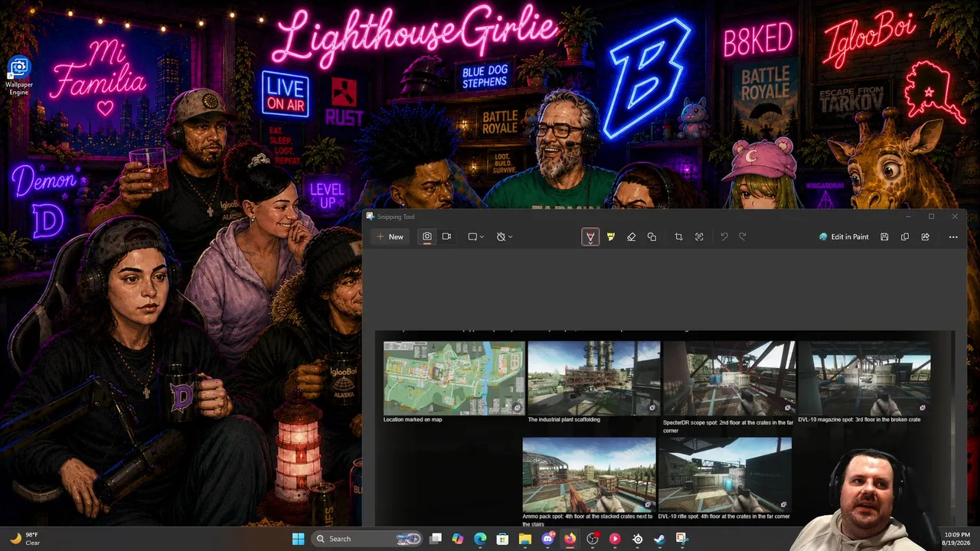This screenshot has height=551, width=980.
Task: Click the taskbar Search box
Action: (x=368, y=539)
